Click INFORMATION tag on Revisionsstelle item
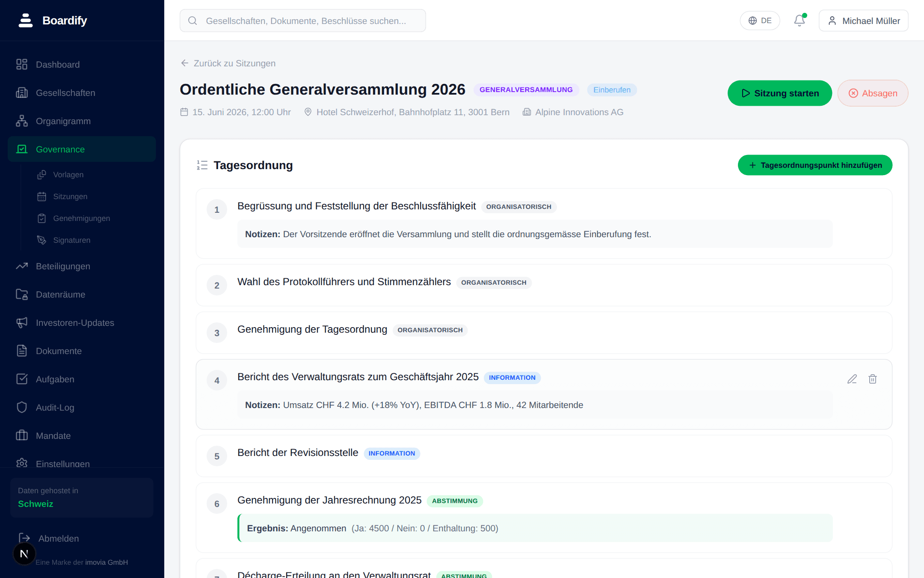This screenshot has width=924, height=578. tap(392, 453)
